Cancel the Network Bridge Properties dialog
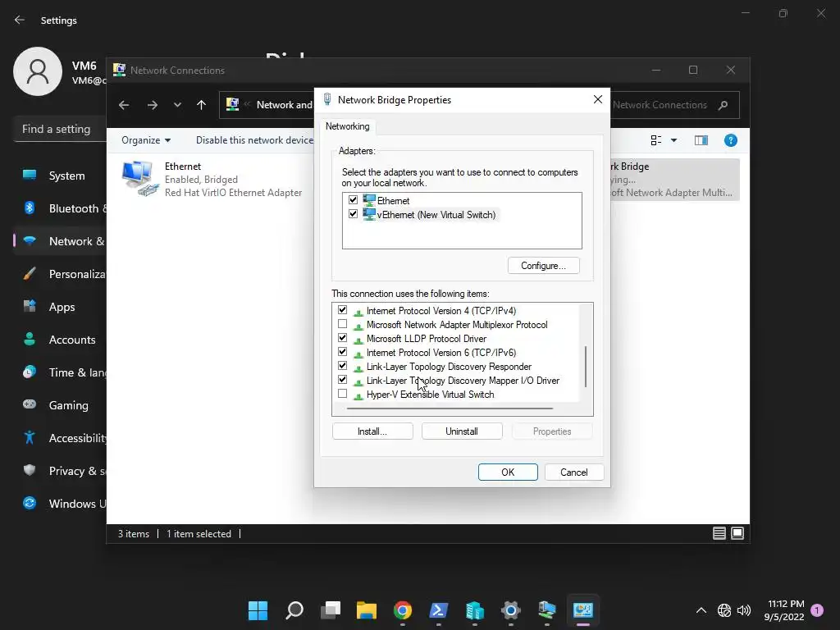 [573, 472]
